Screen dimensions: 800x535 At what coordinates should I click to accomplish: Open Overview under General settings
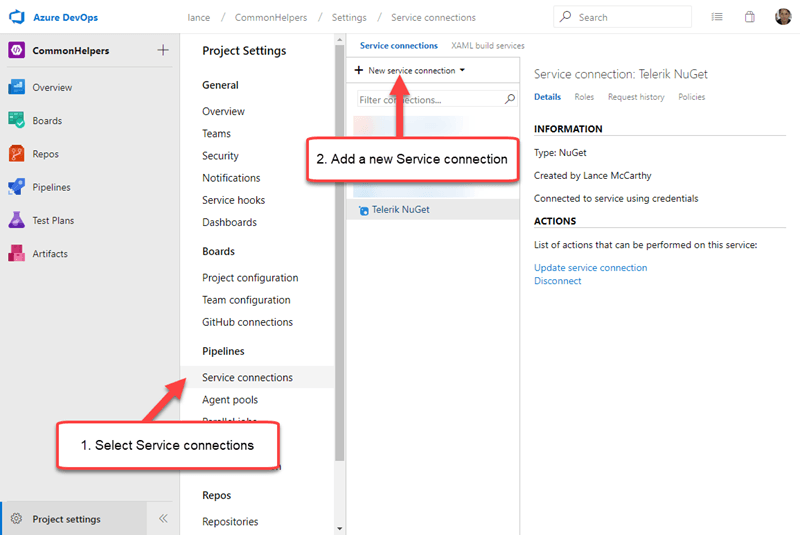coord(223,111)
